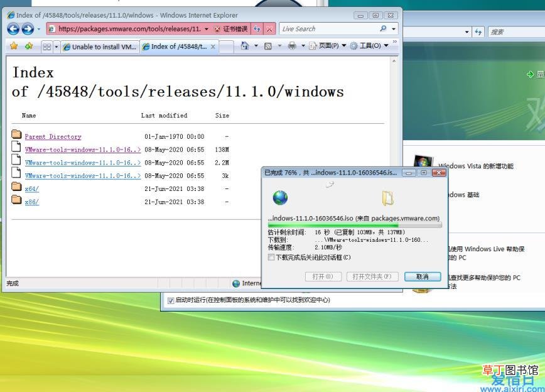Switch to the 'Unable to install VM...' tab
This screenshot has width=545, height=392.
tap(100, 46)
